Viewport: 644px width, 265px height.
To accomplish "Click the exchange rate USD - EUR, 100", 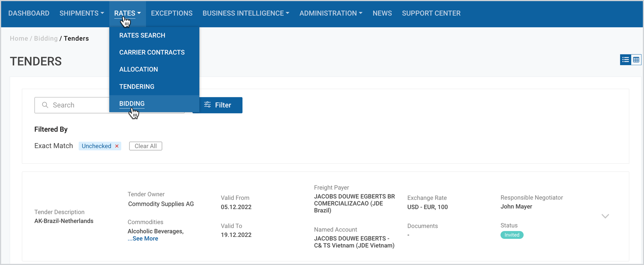I will click(x=428, y=207).
